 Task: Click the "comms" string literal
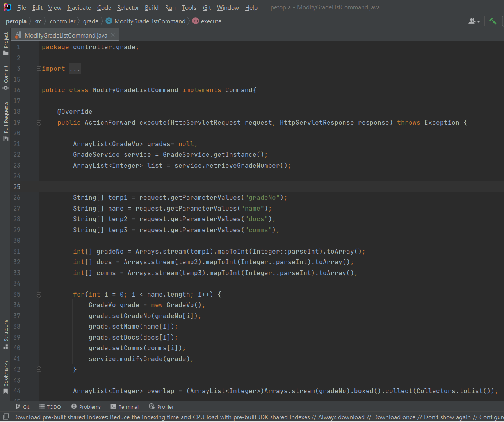258,230
